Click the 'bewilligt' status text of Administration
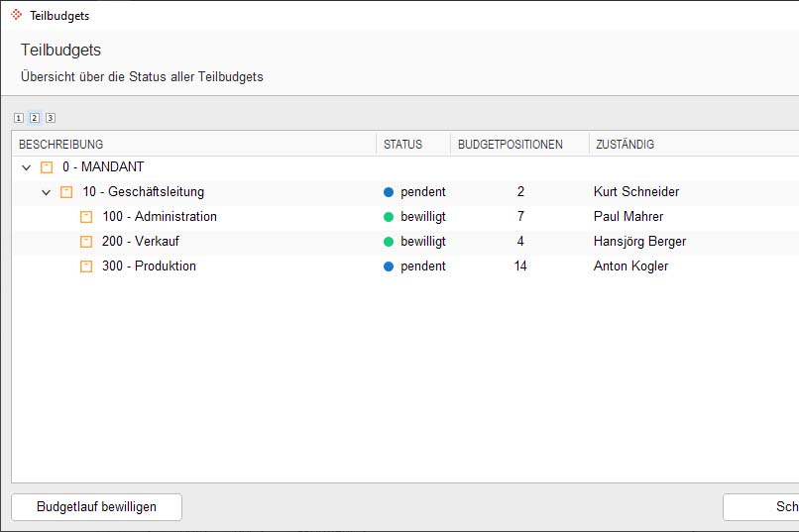This screenshot has width=799, height=532. click(423, 217)
